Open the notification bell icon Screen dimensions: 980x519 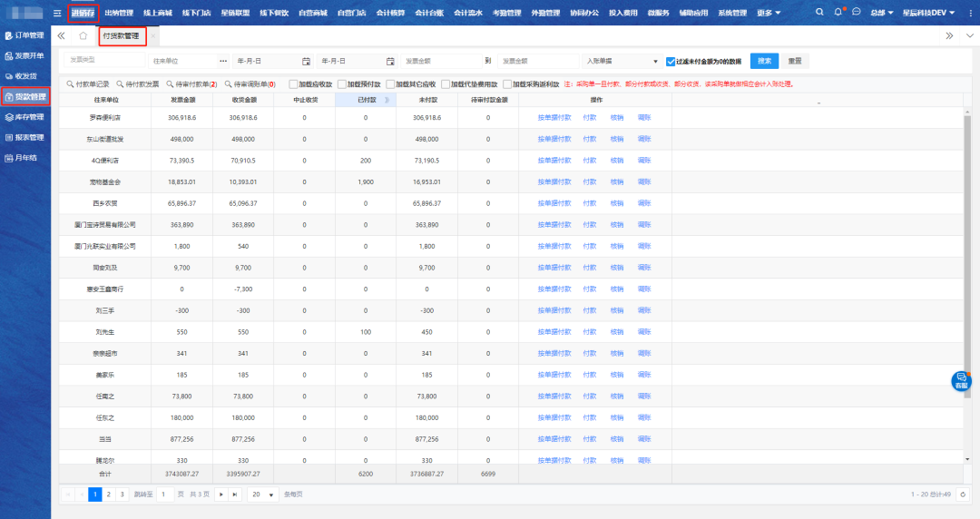click(x=838, y=13)
